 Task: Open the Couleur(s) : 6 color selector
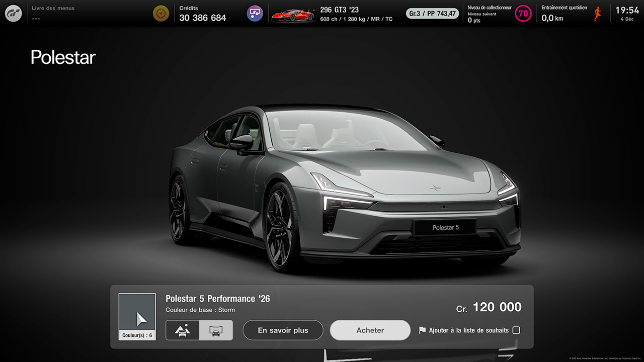pyautogui.click(x=137, y=316)
